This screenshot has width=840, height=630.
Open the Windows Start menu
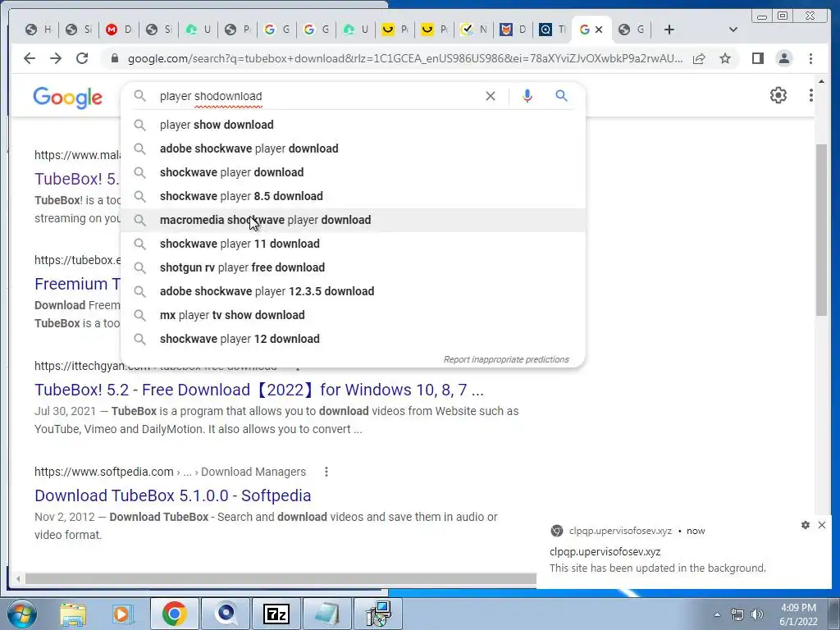coord(21,614)
